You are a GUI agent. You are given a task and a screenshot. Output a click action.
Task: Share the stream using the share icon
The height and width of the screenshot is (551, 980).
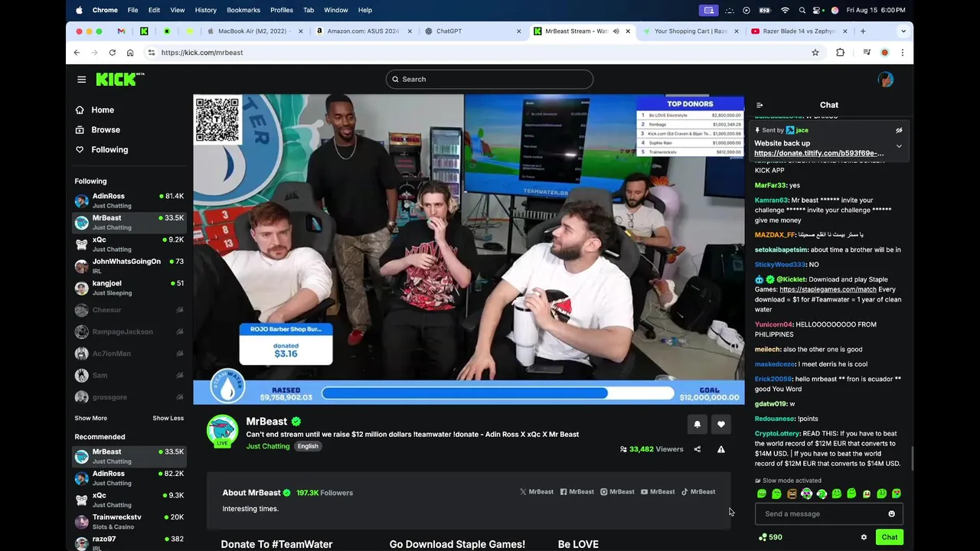[x=697, y=449]
